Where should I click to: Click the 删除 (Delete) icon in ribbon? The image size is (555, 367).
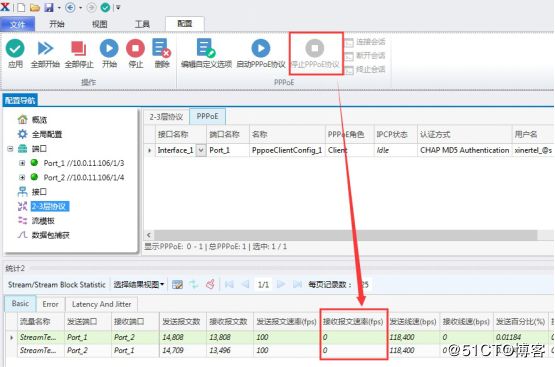[x=162, y=54]
